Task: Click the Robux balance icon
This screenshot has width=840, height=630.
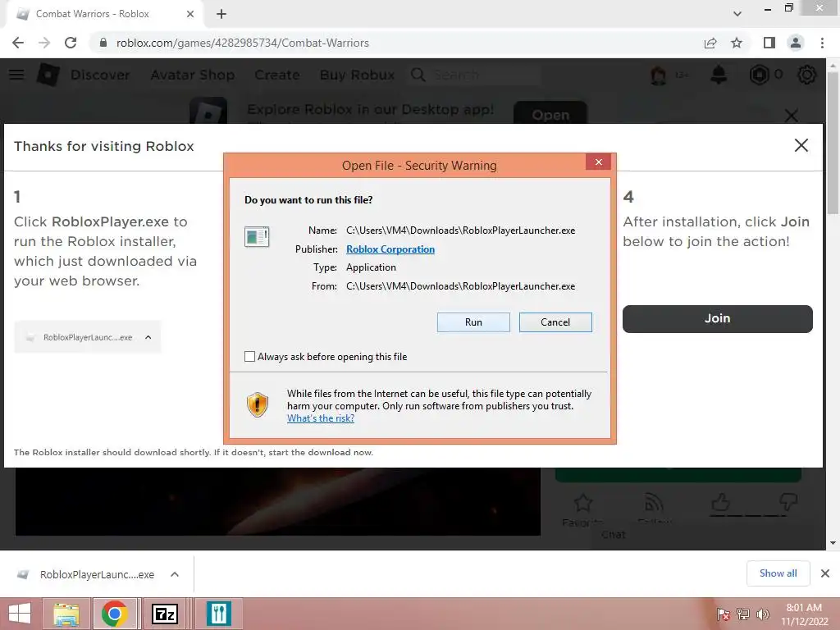Action: (x=759, y=75)
